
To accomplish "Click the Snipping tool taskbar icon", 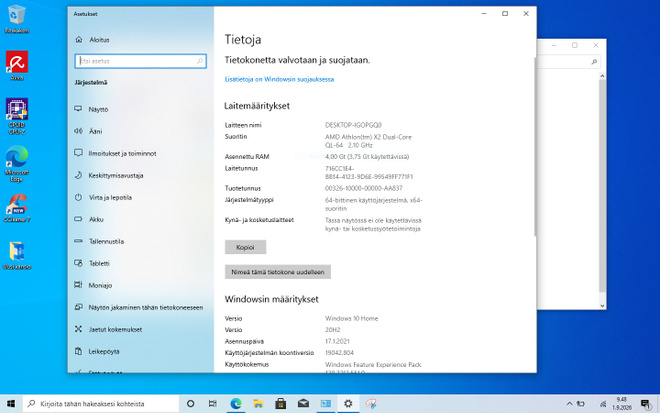I will (x=371, y=404).
